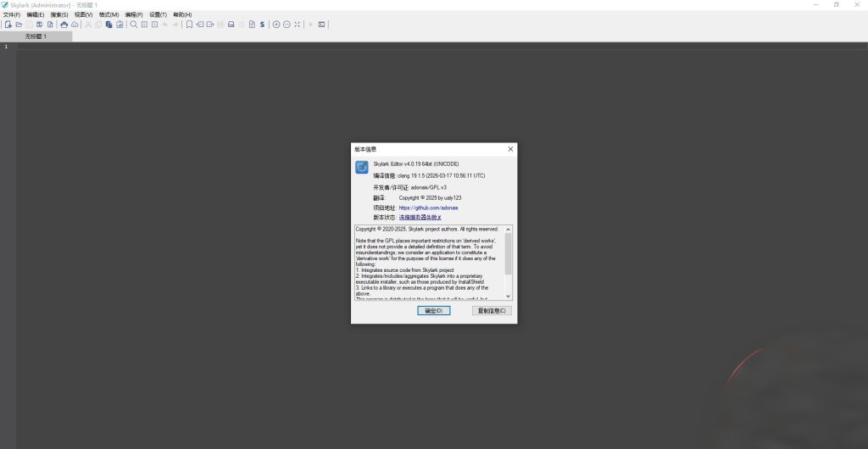Jump to next bookmark icon
The width and height of the screenshot is (868, 449).
point(210,25)
